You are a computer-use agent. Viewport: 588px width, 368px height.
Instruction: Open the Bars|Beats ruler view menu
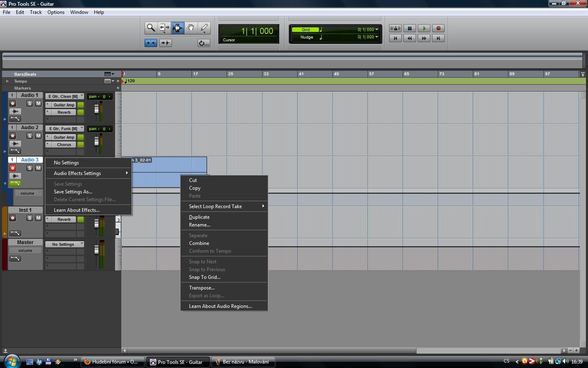[x=109, y=74]
